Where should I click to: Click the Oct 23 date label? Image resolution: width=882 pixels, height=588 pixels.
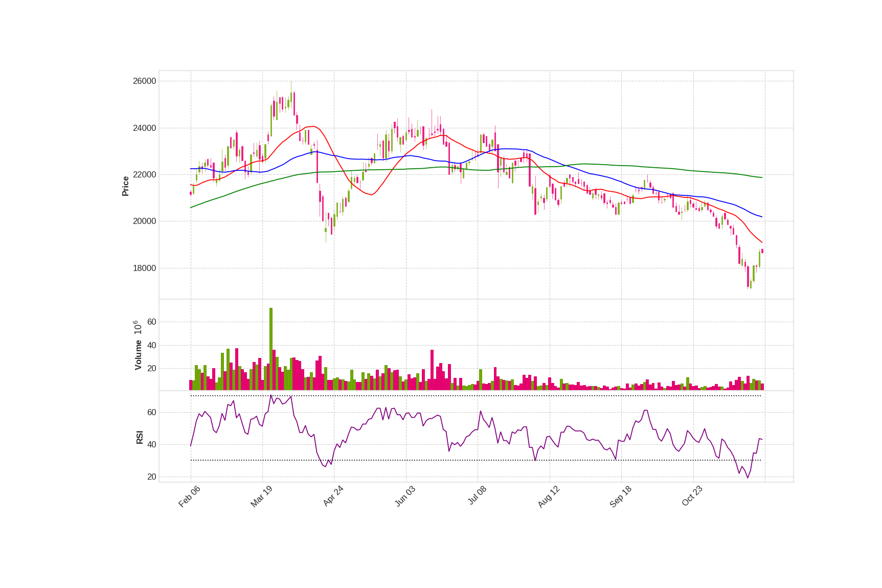pos(692,496)
